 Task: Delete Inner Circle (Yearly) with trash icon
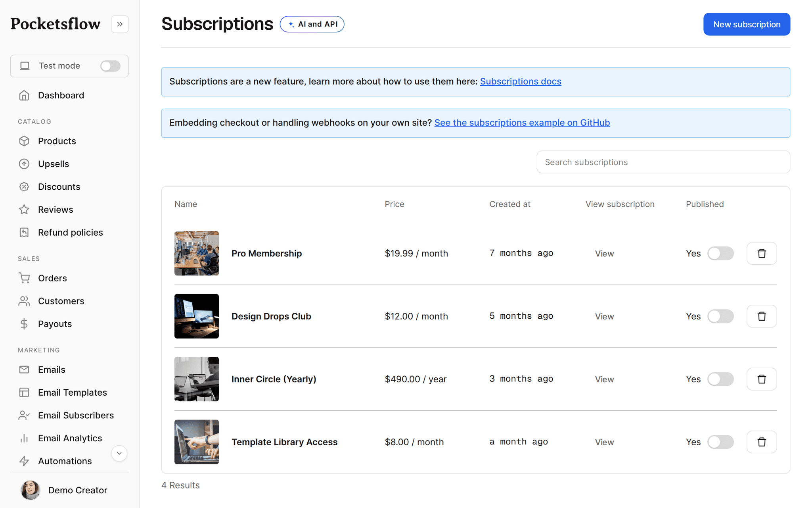click(762, 379)
